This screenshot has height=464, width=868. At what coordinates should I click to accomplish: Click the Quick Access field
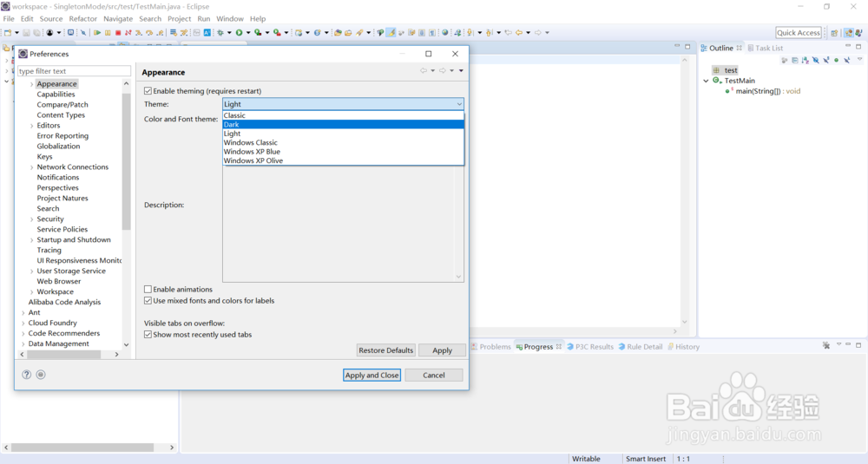pos(799,33)
